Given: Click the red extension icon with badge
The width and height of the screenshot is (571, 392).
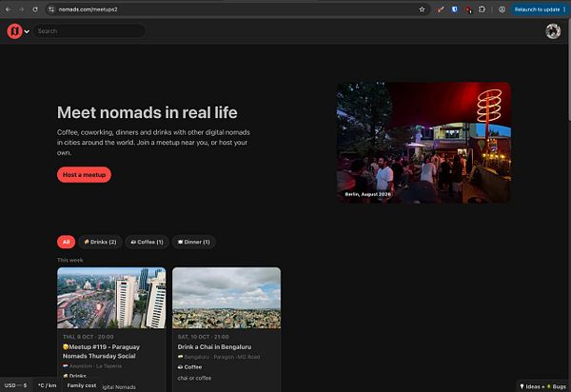Looking at the screenshot, I should (x=468, y=10).
